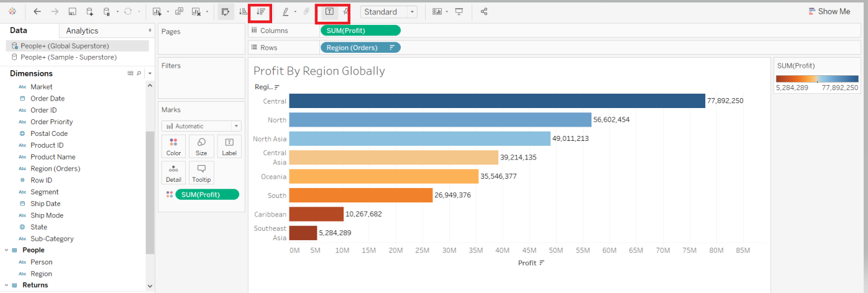The height and width of the screenshot is (293, 868).
Task: Collapse the People folder
Action: (x=6, y=250)
